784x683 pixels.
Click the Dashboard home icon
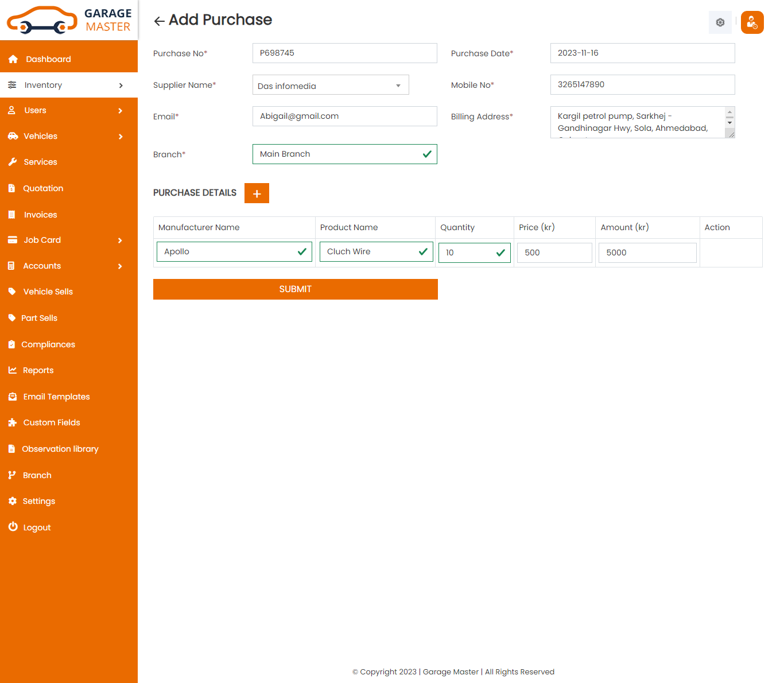(13, 59)
